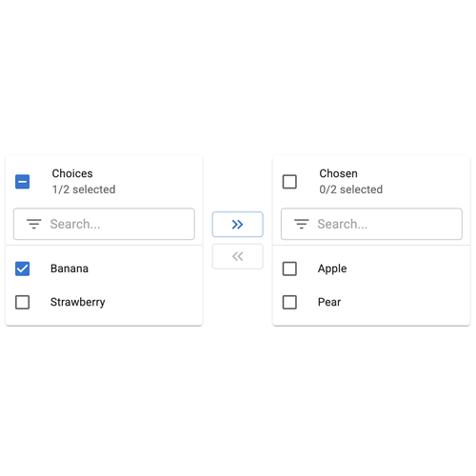Select the Banana list item label

coord(69,268)
